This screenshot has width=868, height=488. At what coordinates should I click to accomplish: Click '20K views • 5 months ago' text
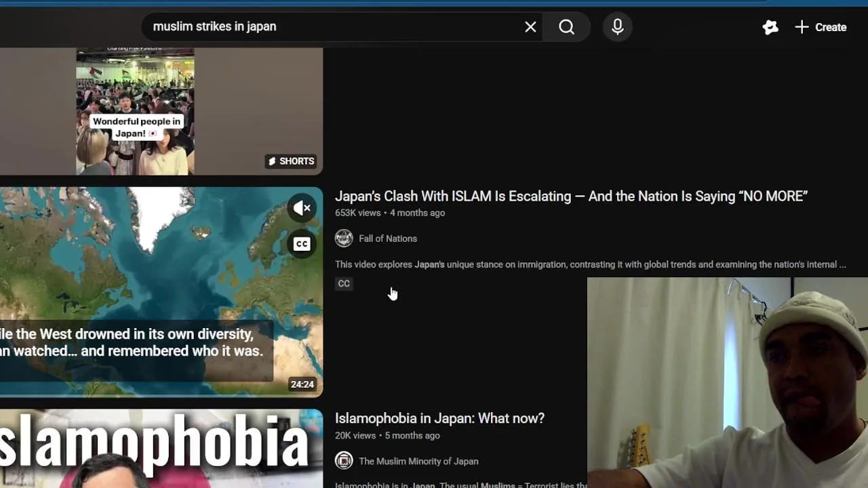[x=387, y=436]
